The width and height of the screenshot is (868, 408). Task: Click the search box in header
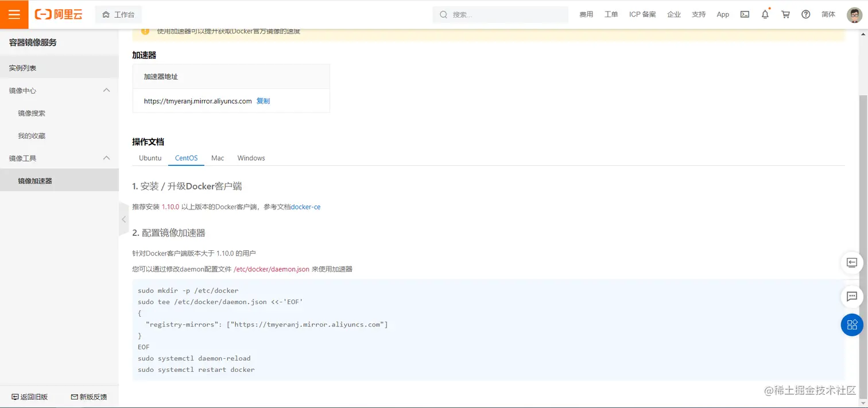(x=501, y=14)
